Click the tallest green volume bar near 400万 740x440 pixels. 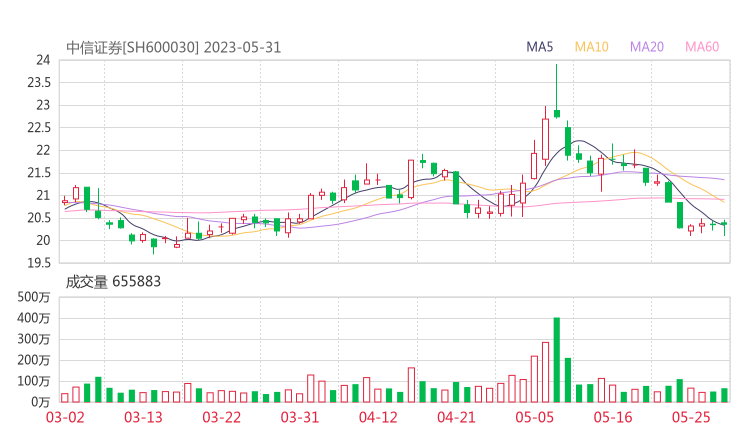557,360
